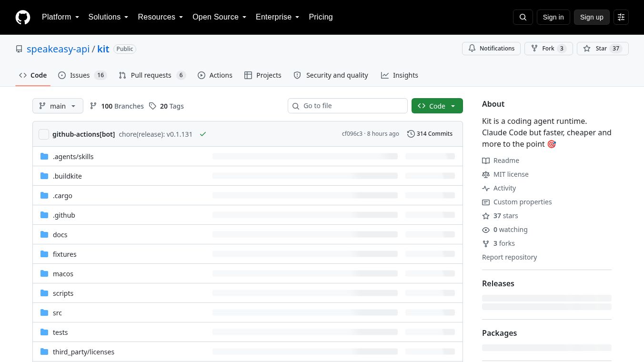The height and width of the screenshot is (362, 644).
Task: Click the Activity pulse icon
Action: click(x=486, y=189)
